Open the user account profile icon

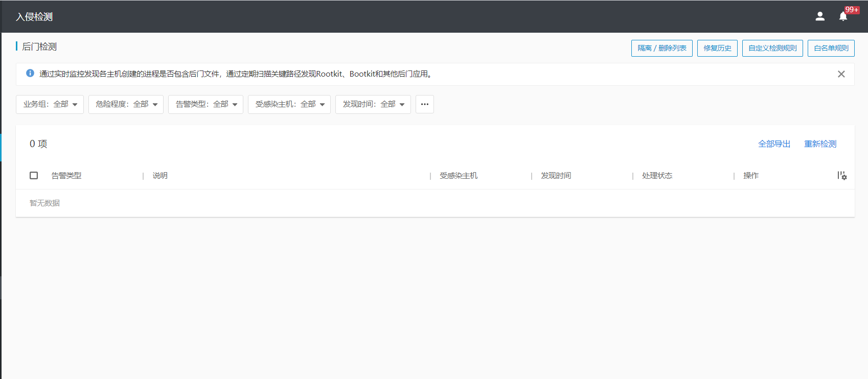click(x=820, y=16)
